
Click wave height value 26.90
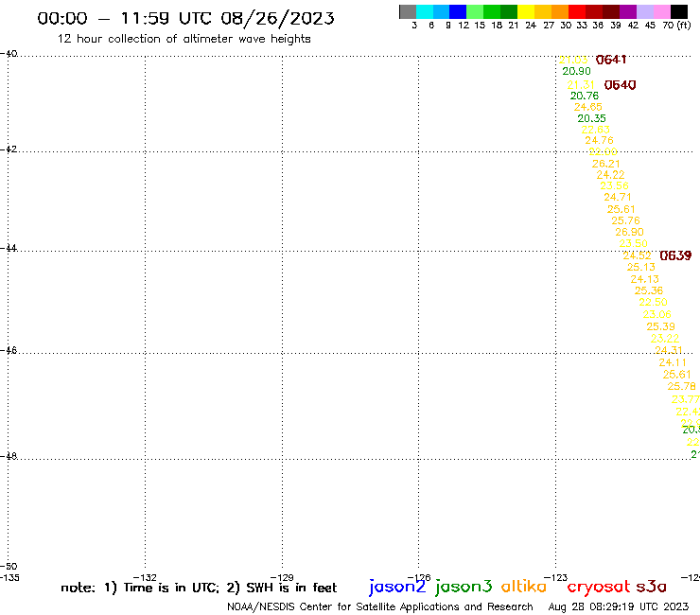coord(629,232)
